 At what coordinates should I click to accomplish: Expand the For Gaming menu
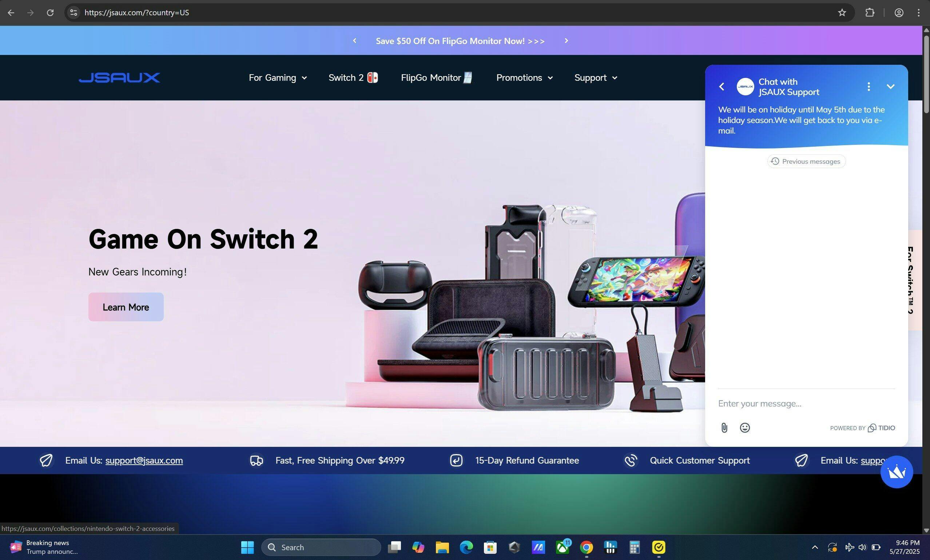pos(278,78)
